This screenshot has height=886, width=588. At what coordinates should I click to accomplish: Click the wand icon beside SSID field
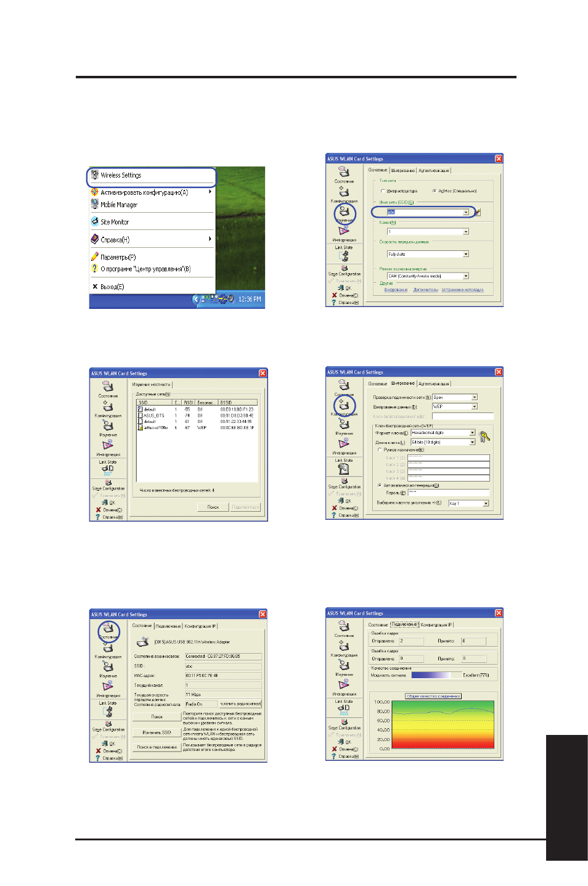pos(477,212)
